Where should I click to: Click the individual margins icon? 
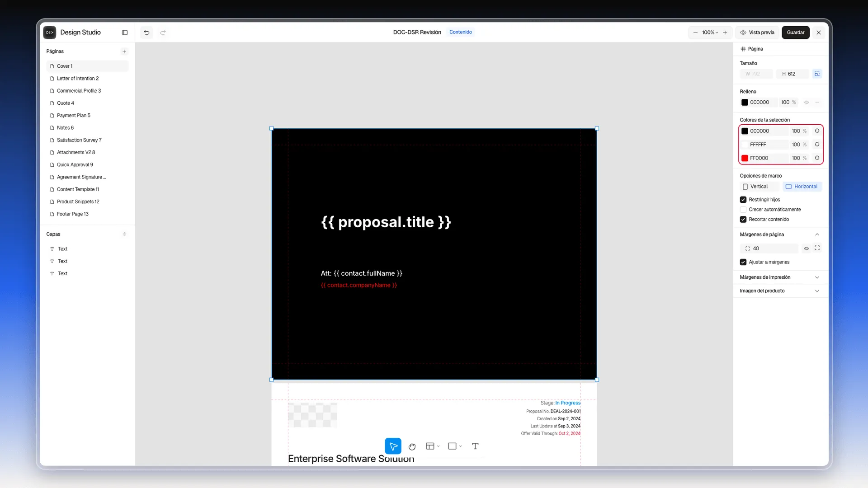[x=817, y=248]
